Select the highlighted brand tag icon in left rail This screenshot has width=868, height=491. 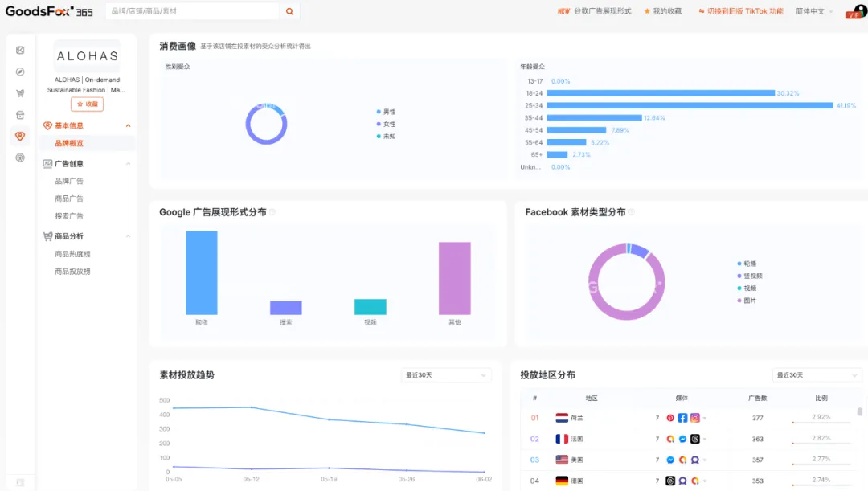coord(20,136)
